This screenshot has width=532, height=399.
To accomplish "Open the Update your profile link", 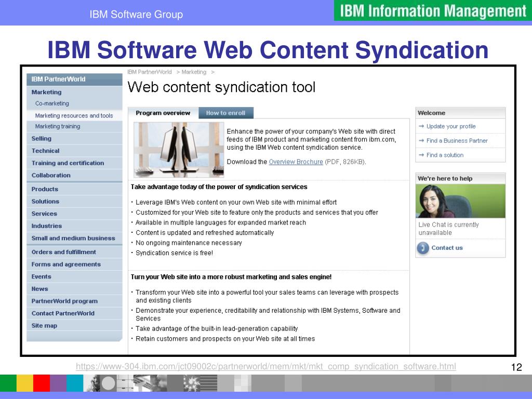I will 451,126.
